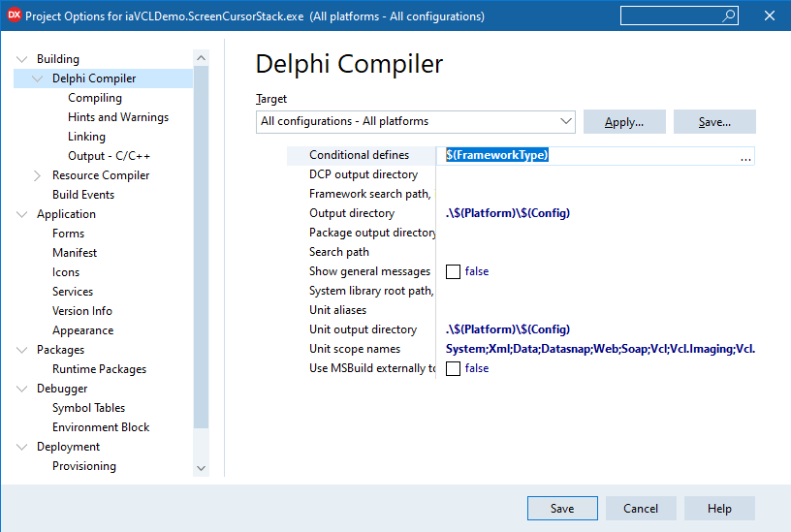Select the Unit output directory value
791x532 pixels.
[508, 329]
